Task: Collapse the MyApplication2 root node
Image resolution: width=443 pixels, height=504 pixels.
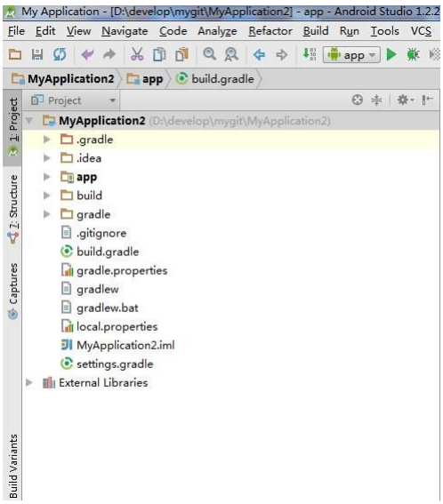Action: tap(29, 121)
